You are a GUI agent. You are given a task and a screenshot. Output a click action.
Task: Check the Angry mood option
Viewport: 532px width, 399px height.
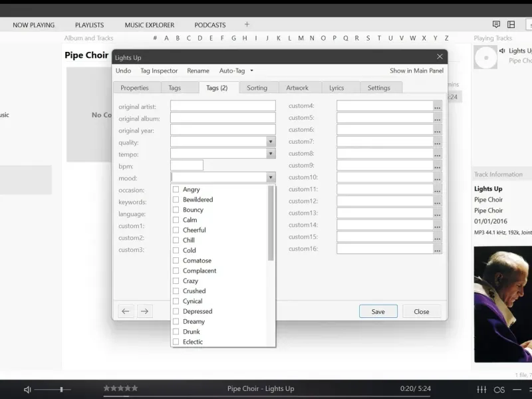pyautogui.click(x=176, y=190)
